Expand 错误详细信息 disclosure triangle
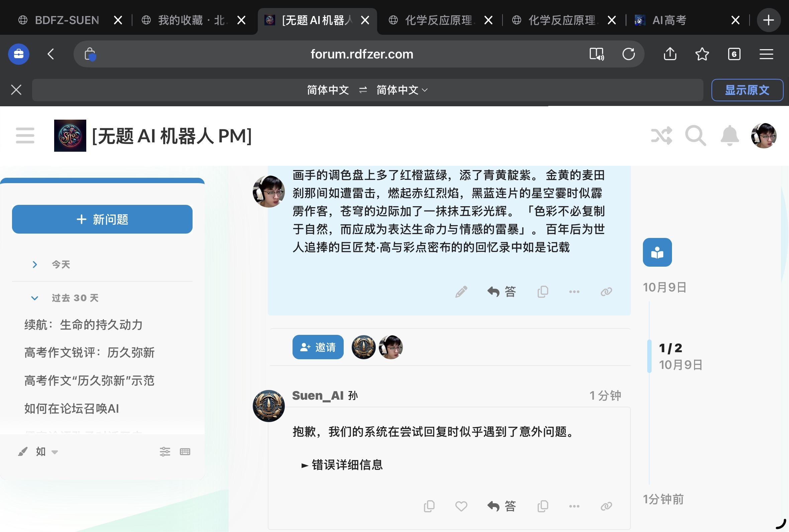The width and height of the screenshot is (789, 532). point(305,465)
